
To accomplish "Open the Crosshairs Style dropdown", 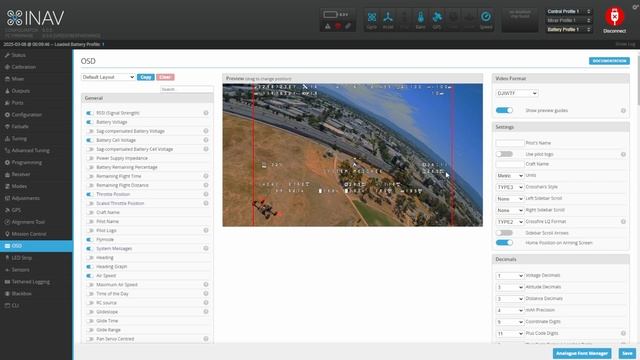I will (x=509, y=187).
